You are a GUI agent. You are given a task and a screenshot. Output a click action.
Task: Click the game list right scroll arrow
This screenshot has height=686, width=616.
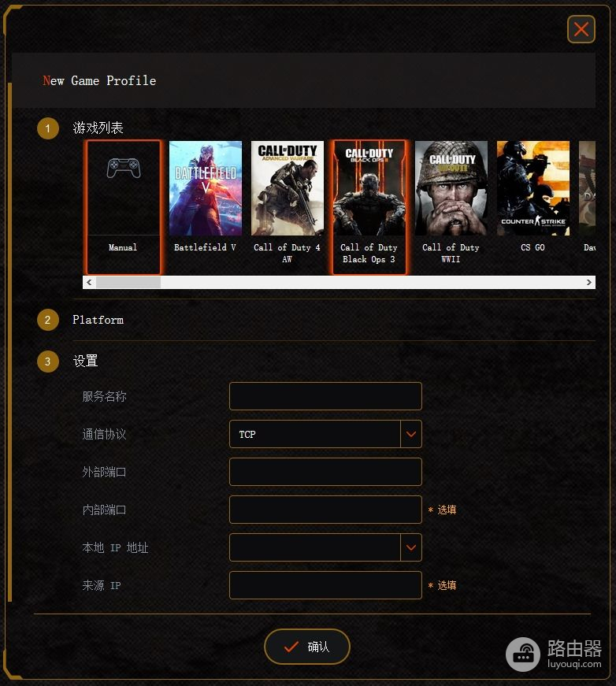click(589, 282)
